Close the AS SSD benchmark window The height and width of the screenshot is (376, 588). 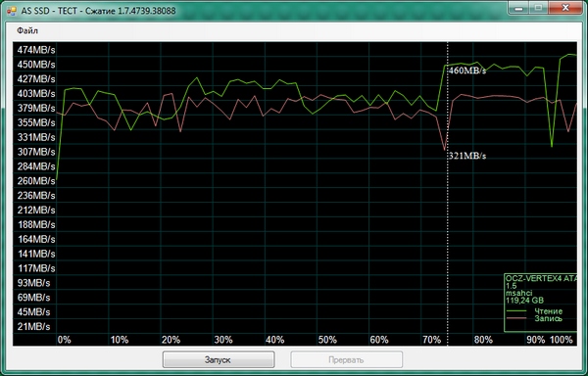click(x=566, y=8)
